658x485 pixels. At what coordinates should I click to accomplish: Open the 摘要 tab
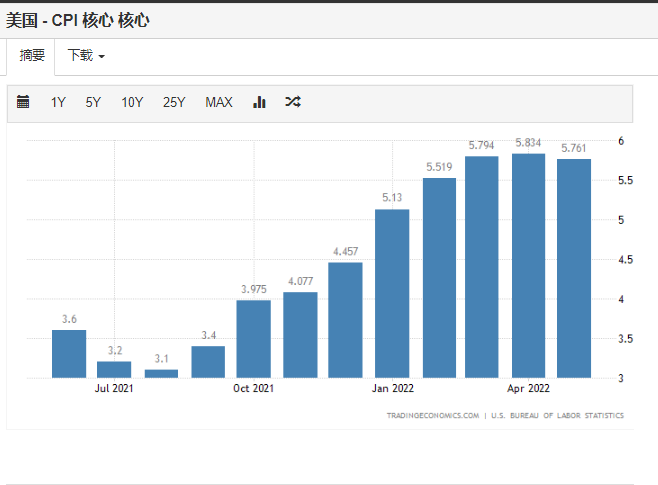click(x=31, y=55)
